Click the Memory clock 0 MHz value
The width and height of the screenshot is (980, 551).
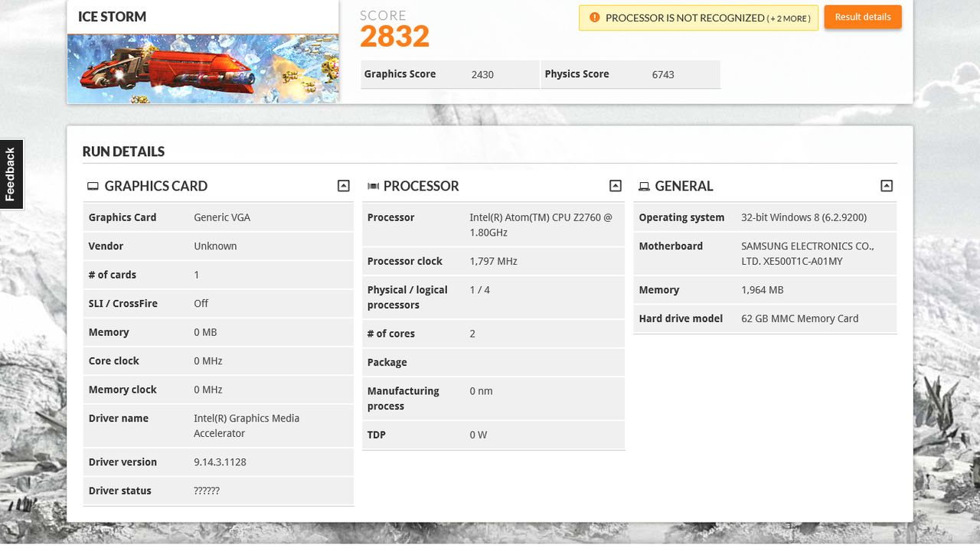208,390
